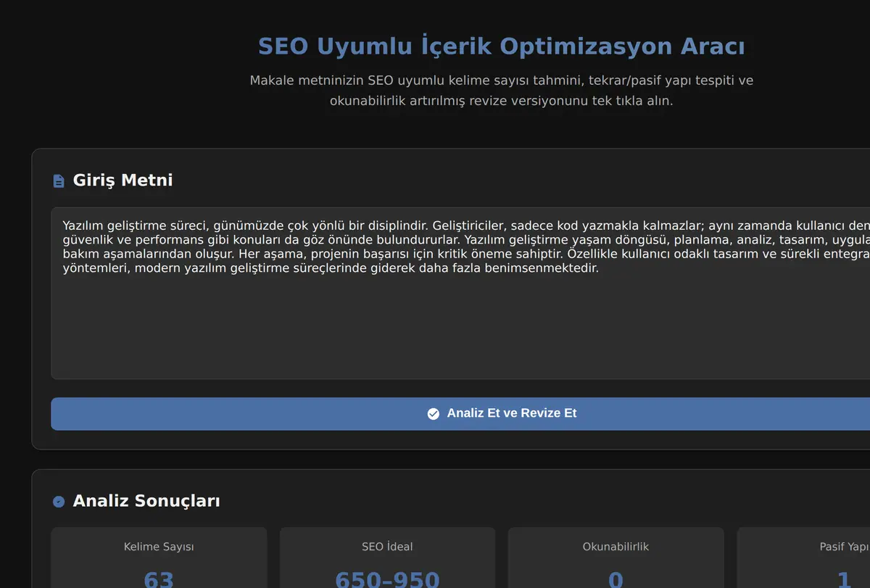Select the Kelime Sayısı card label
This screenshot has width=870, height=588.
159,547
